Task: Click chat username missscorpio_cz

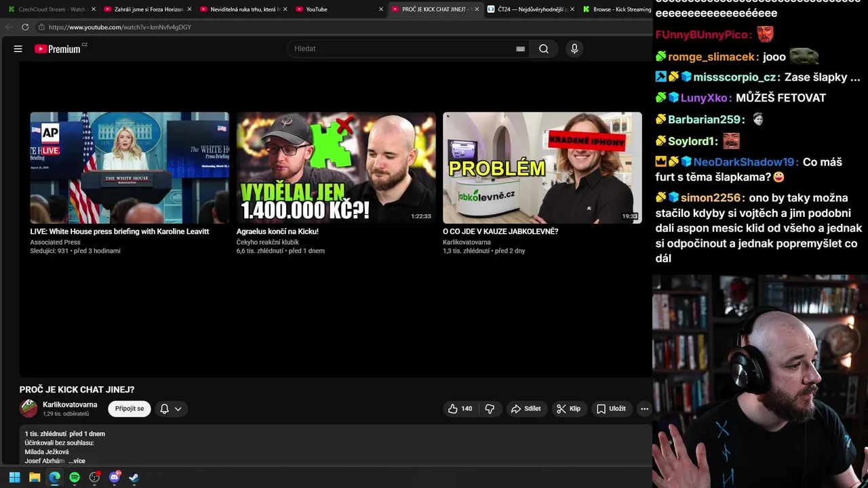Action: click(x=734, y=77)
